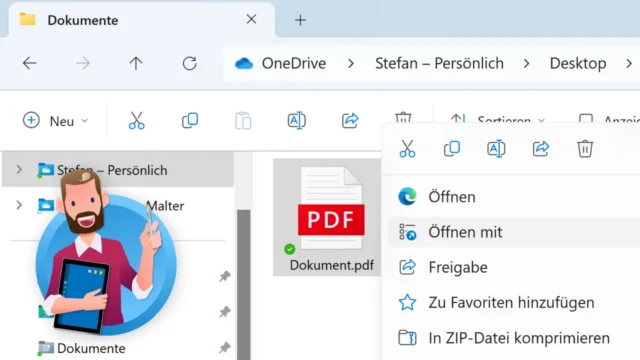Expand the tree node ending in Malter
The image size is (640, 360).
click(19, 205)
